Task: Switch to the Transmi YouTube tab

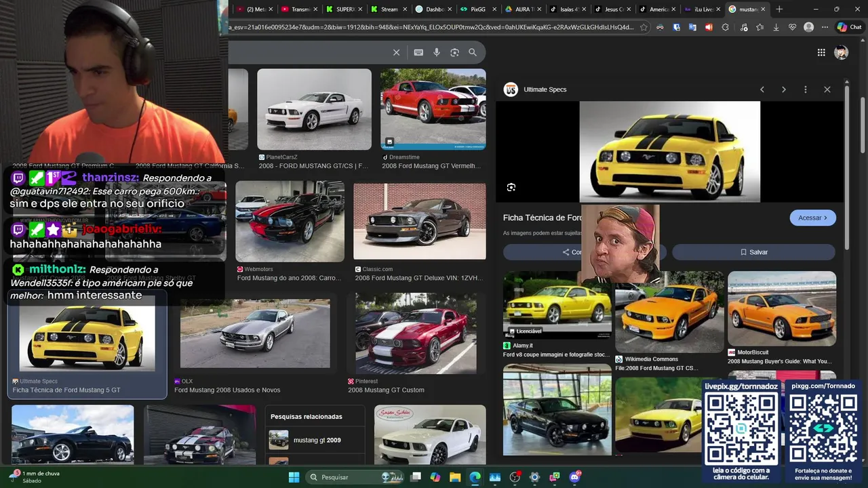Action: pos(296,9)
